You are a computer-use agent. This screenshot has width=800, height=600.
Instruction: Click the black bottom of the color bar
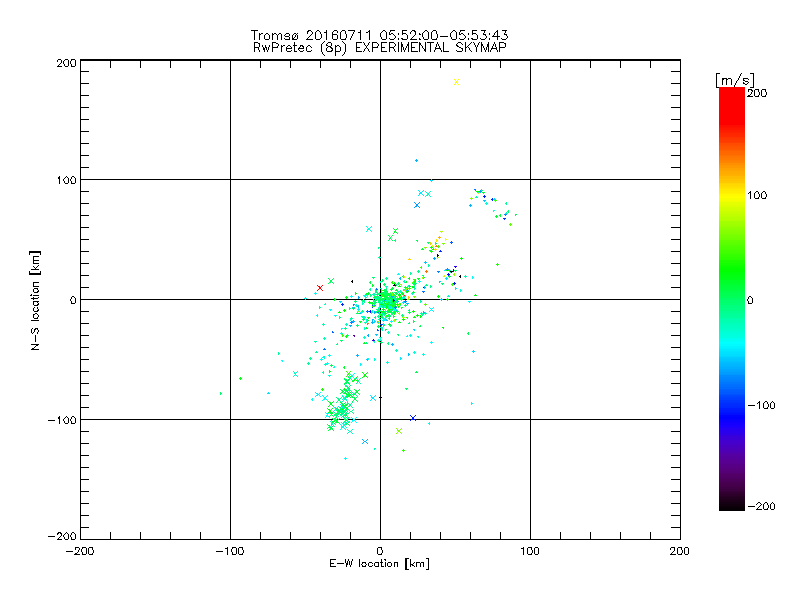click(x=732, y=505)
